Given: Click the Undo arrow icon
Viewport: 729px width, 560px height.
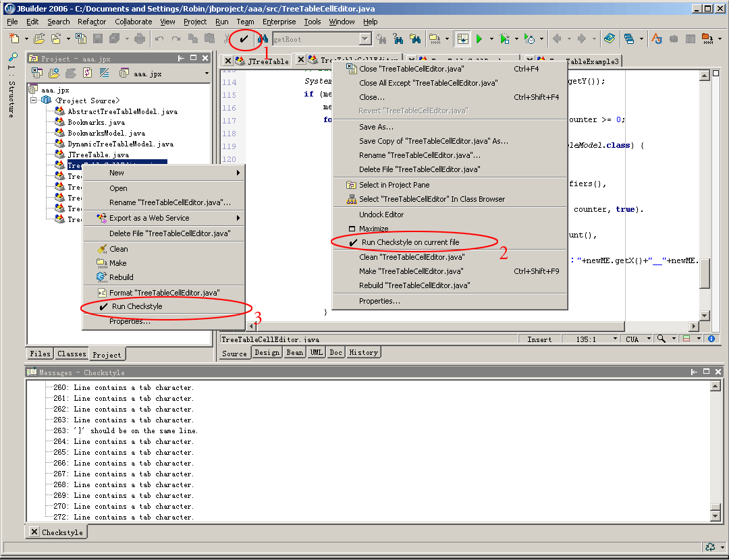Looking at the screenshot, I should tap(159, 39).
